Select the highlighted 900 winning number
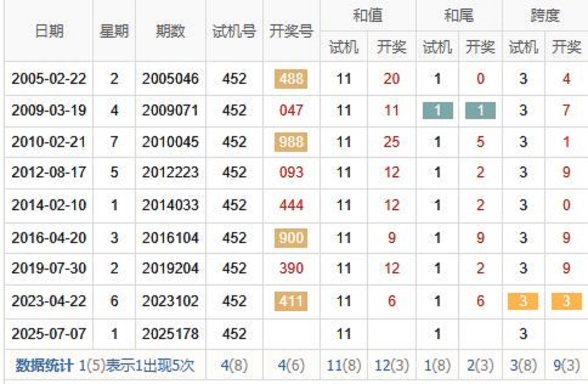The height and width of the screenshot is (384, 588). click(291, 238)
